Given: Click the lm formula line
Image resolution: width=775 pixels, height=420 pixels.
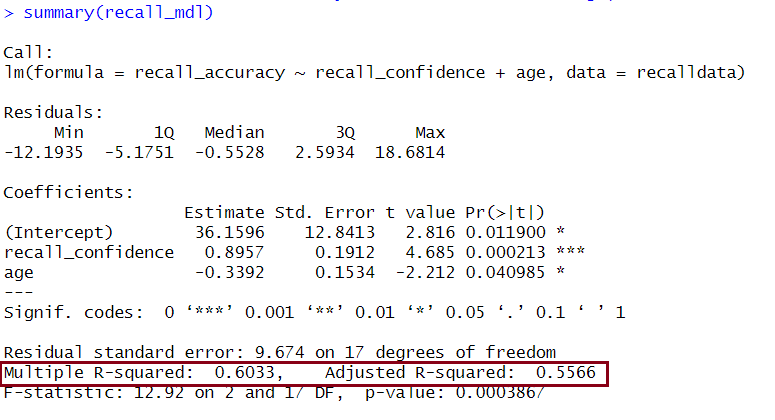Looking at the screenshot, I should [x=375, y=72].
